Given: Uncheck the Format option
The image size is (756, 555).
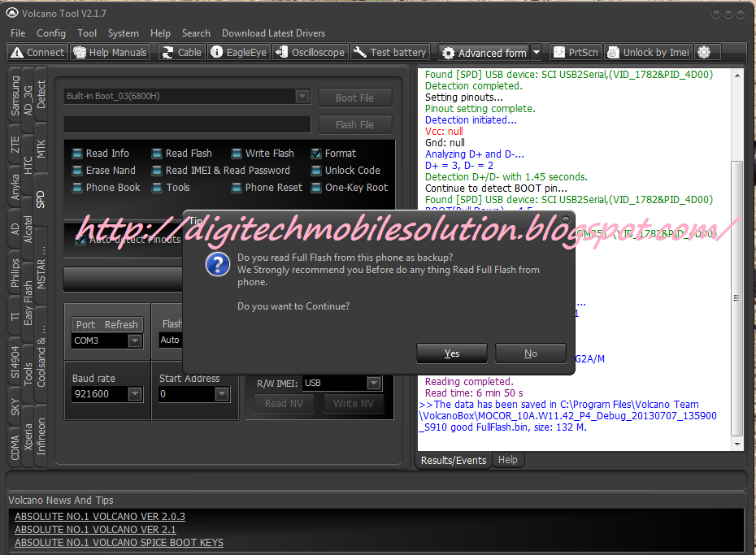Looking at the screenshot, I should (316, 153).
